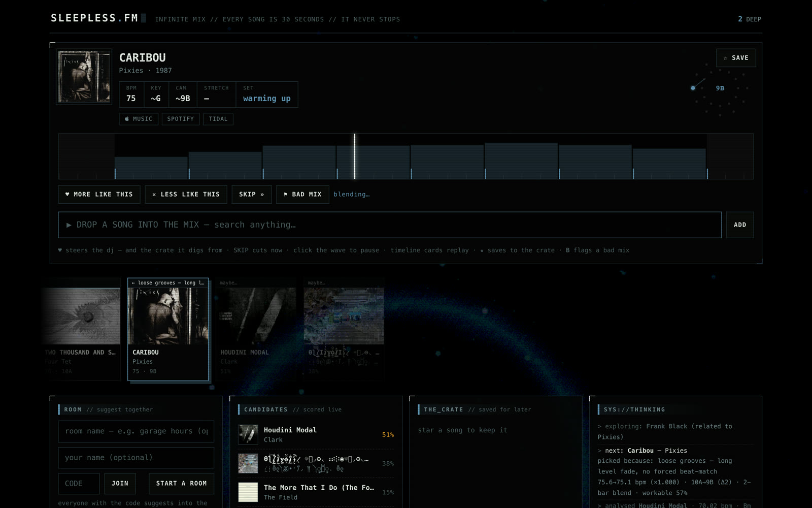
Task: Open the song in Apple Music
Action: (139, 119)
